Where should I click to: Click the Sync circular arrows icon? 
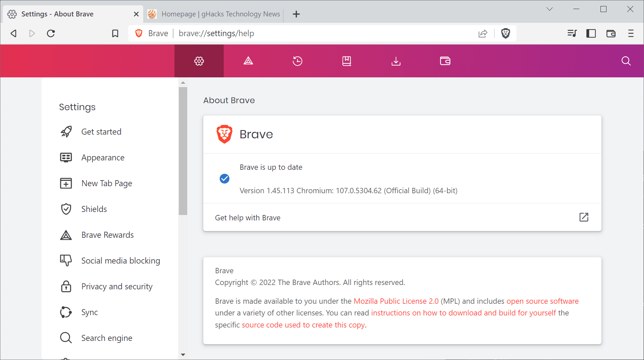coord(66,312)
